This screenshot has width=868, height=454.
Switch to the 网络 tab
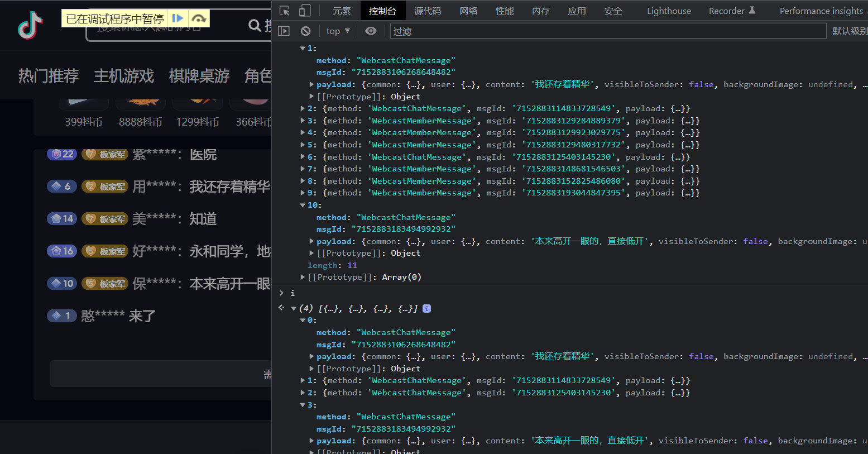click(x=468, y=11)
